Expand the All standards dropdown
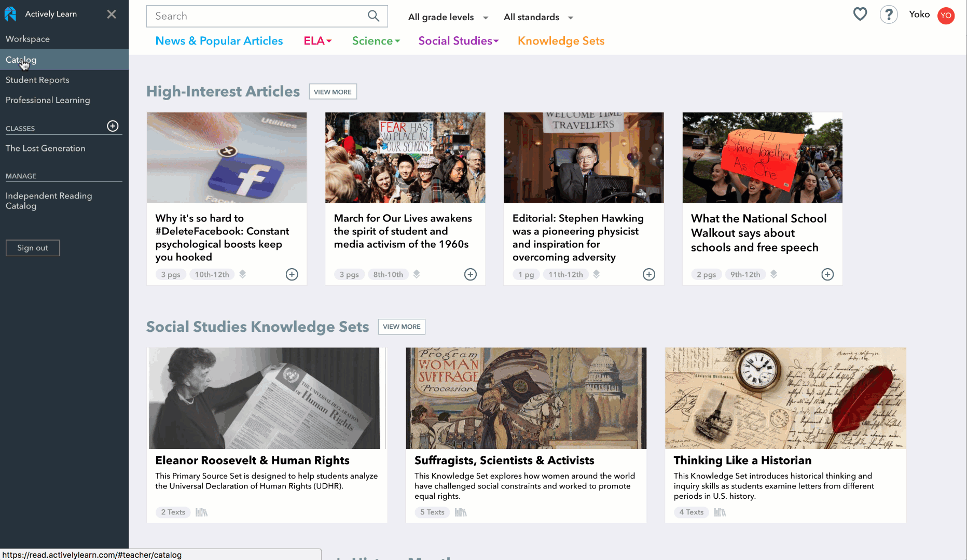Viewport: 967px width, 560px height. pyautogui.click(x=538, y=17)
